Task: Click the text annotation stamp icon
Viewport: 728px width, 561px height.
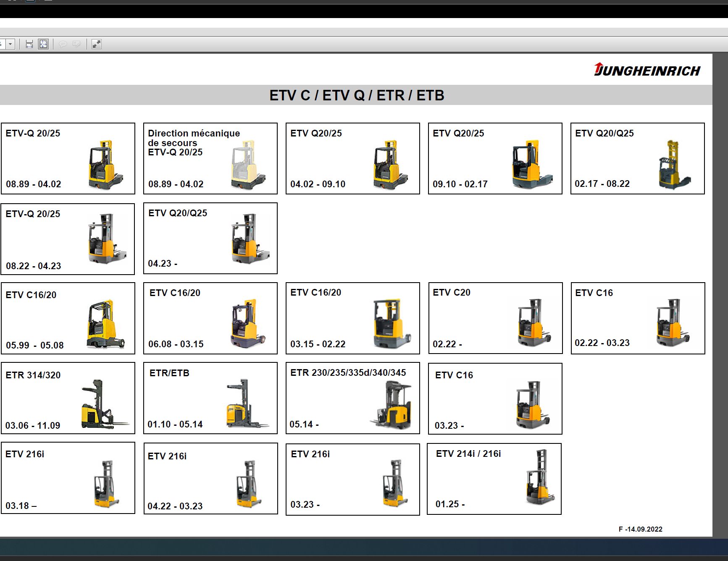Action: click(76, 44)
